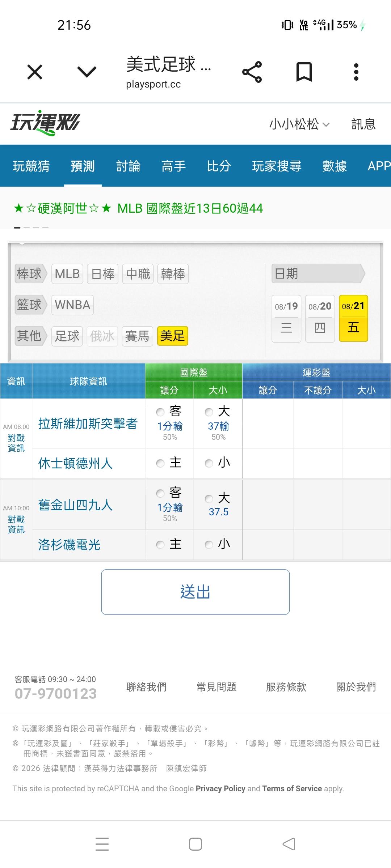This screenshot has width=391, height=868.
Task: Tap the Android home navigation icon
Action: pyautogui.click(x=195, y=844)
